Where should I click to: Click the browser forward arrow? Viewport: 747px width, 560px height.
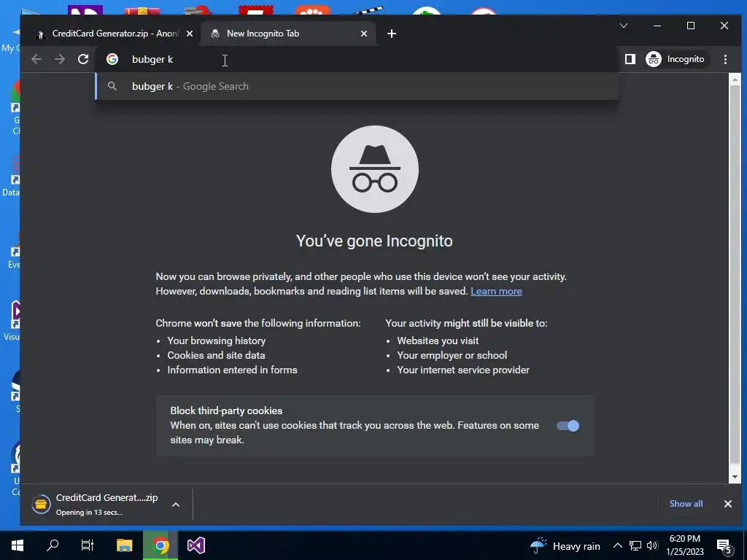coord(60,59)
